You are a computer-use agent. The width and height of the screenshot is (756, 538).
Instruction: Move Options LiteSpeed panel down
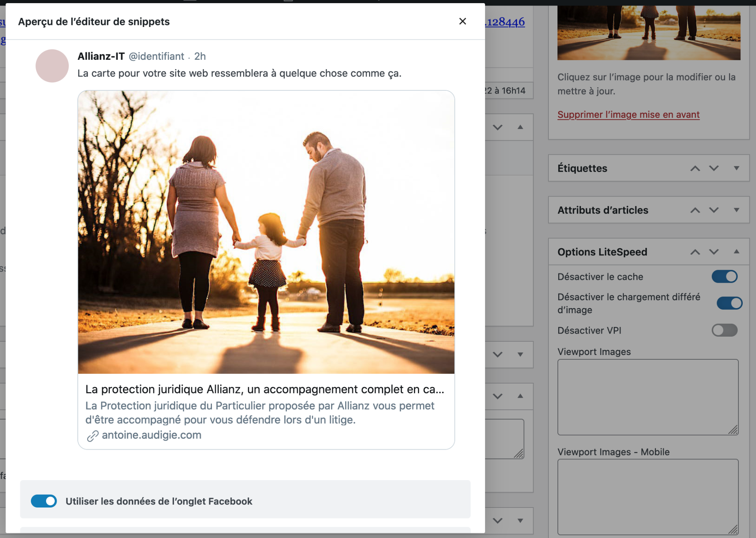click(714, 252)
